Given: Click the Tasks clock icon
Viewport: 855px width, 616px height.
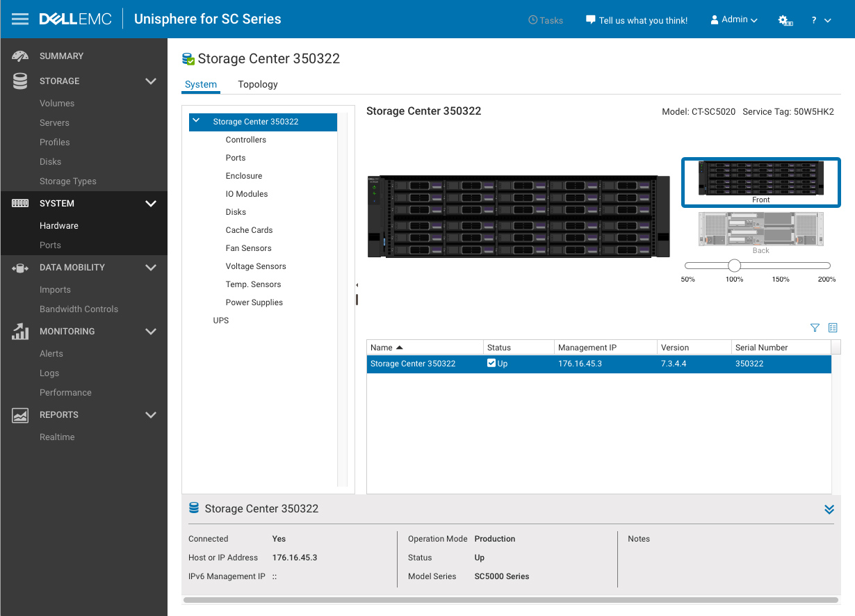Looking at the screenshot, I should [x=533, y=20].
